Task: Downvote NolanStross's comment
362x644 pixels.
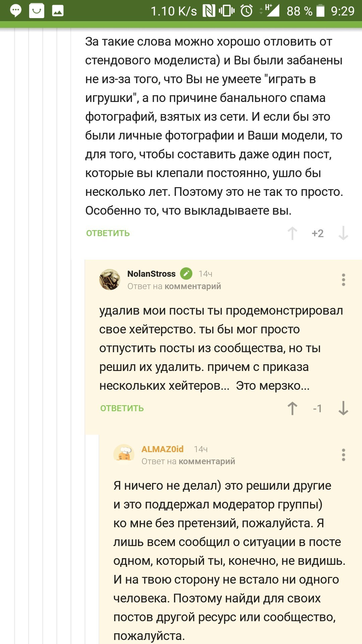Action: [343, 408]
